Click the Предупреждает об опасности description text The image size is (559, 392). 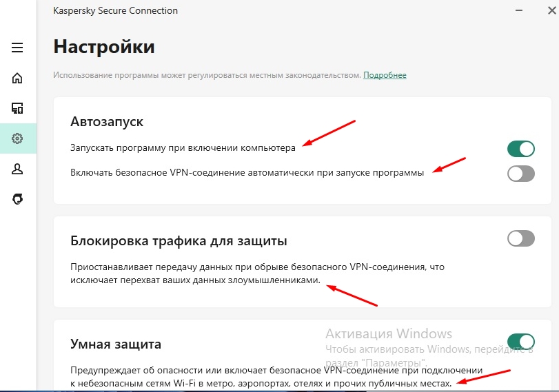(276, 377)
